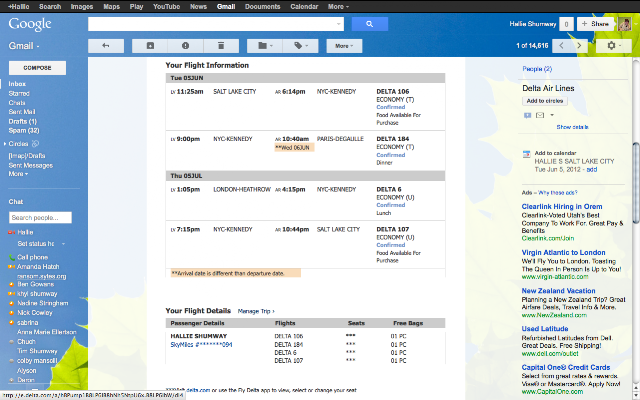Click Add to circles button
The image size is (640, 400).
(545, 101)
